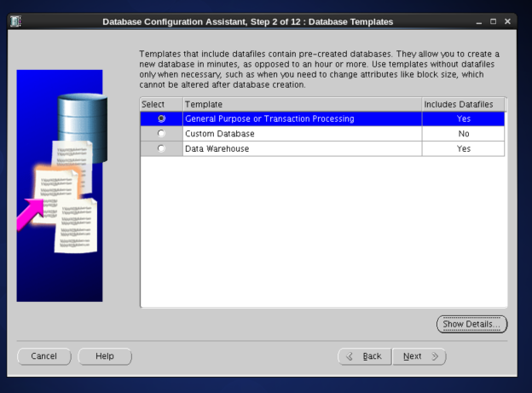Viewport: 532px width, 393px height.
Task: Close the Database Configuration Assistant window
Action: (507, 21)
